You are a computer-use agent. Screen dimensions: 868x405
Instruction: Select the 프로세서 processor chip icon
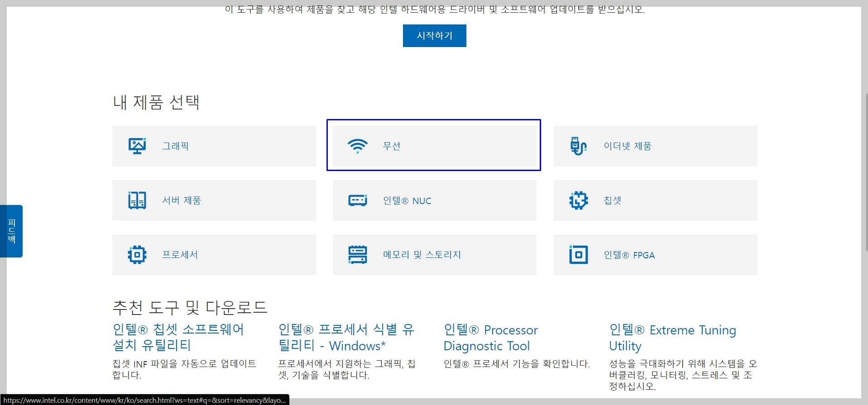[137, 255]
